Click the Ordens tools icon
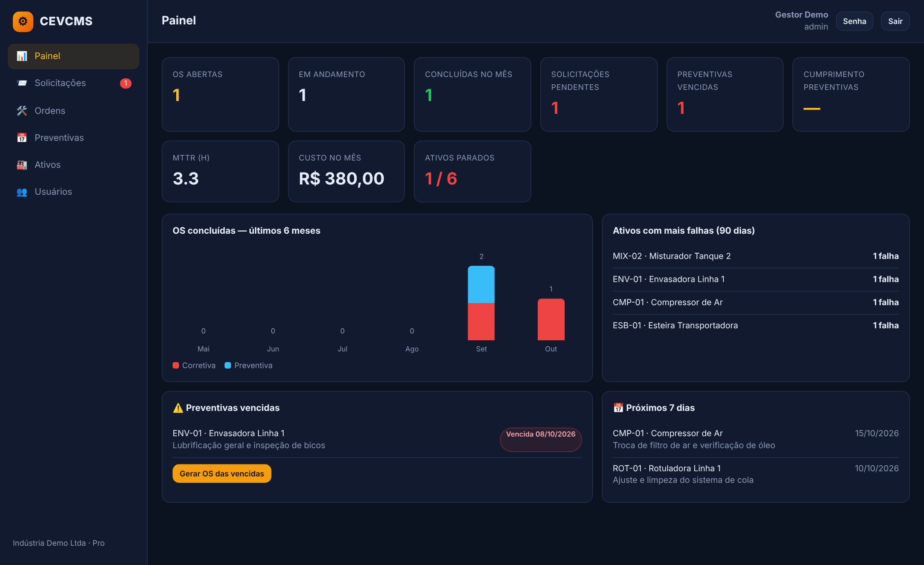 [22, 111]
